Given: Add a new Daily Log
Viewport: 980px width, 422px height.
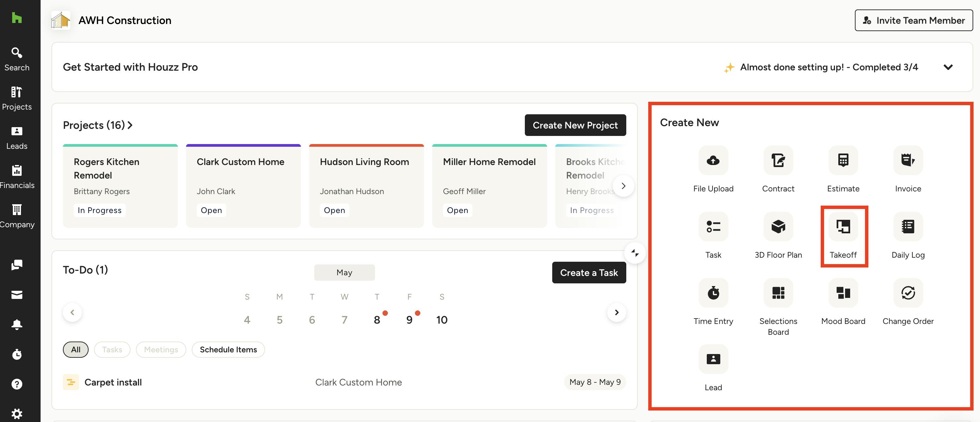Looking at the screenshot, I should tap(907, 227).
